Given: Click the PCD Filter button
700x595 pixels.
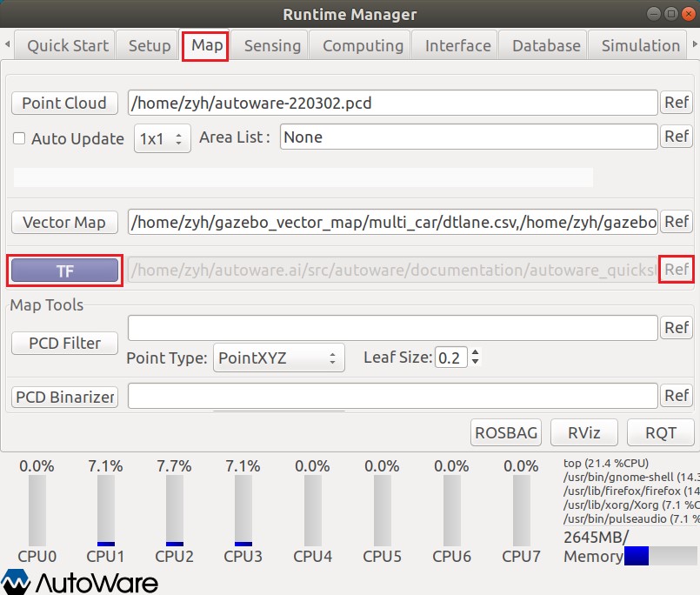Looking at the screenshot, I should click(63, 343).
